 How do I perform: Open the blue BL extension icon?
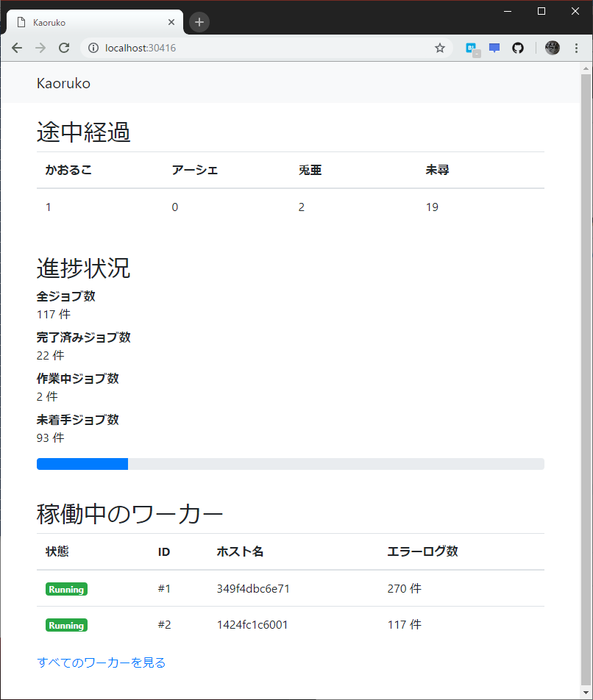472,49
